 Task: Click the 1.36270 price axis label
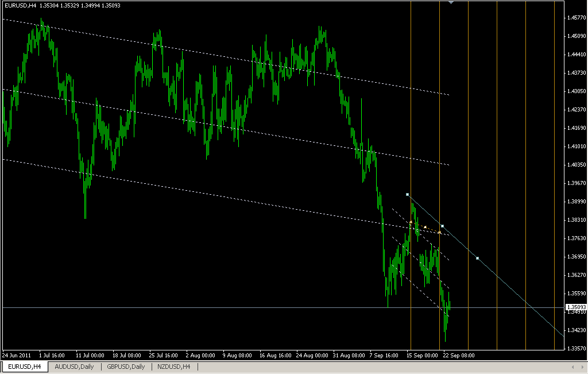point(577,275)
